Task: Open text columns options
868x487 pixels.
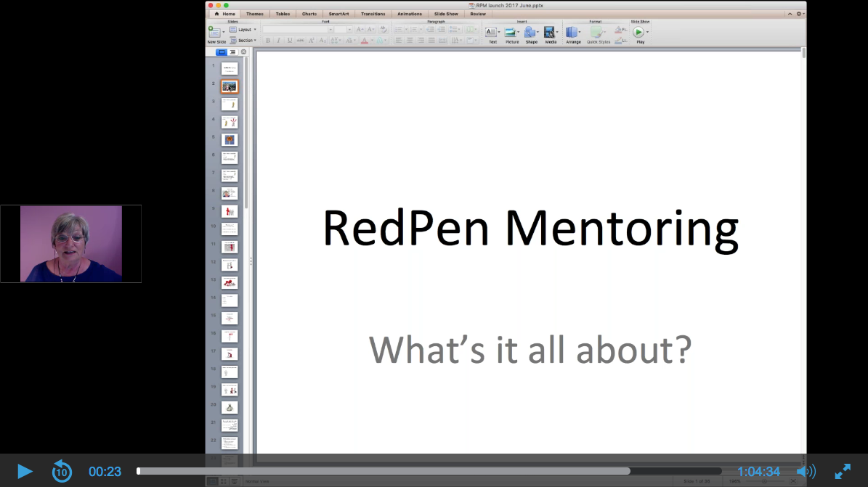Action: coord(471,29)
